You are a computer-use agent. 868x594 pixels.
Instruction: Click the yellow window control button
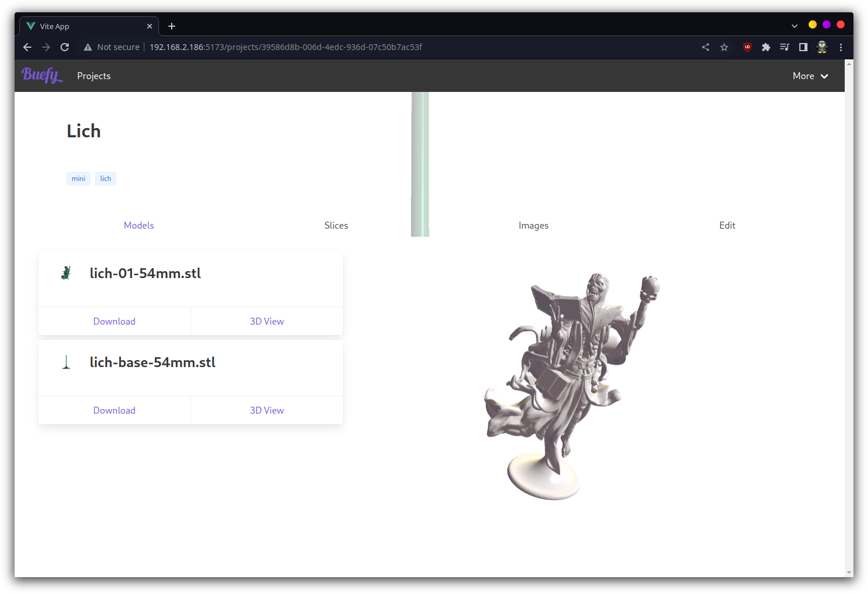813,24
